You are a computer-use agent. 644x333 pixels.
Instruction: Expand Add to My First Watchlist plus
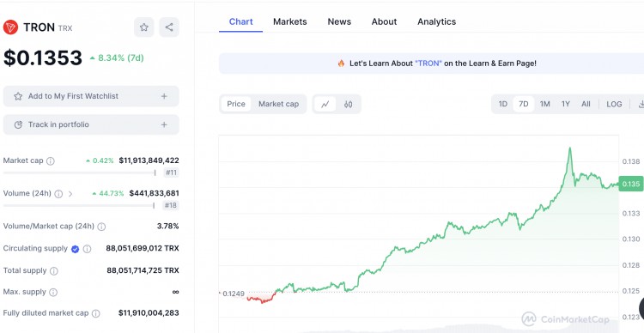(x=164, y=96)
